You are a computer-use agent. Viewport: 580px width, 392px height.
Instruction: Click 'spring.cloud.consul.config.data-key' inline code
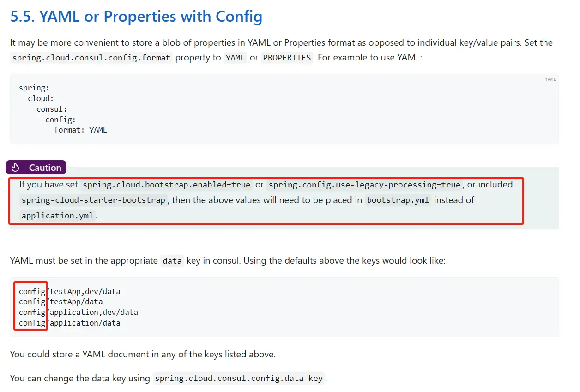coord(239,379)
